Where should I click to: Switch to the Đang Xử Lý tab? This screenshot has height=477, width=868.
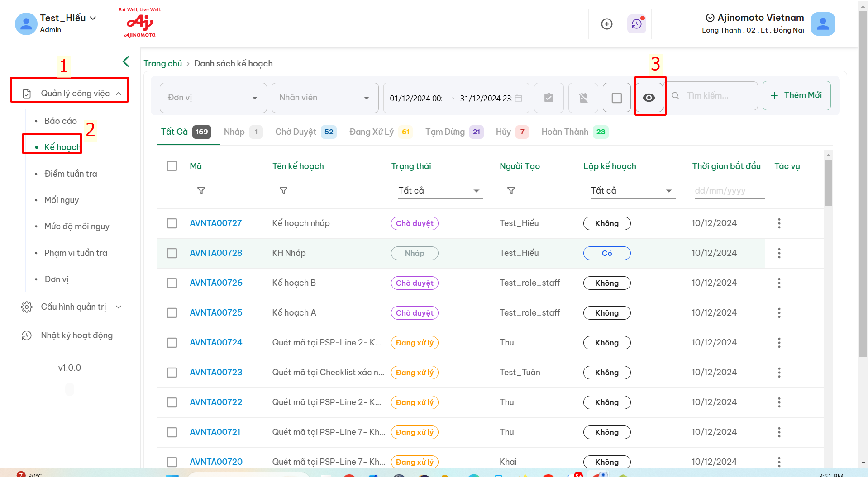(x=381, y=132)
